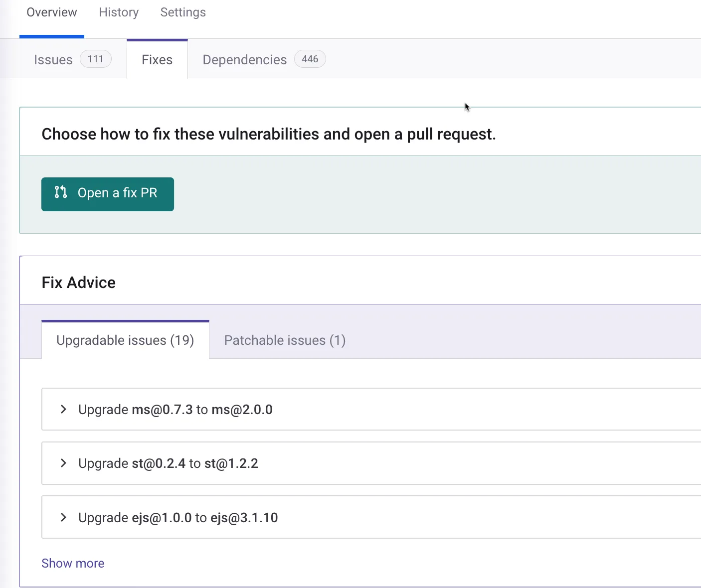Expand the st@0.2.4 to st@1.2.2 details
Image resolution: width=701 pixels, height=588 pixels.
point(168,463)
